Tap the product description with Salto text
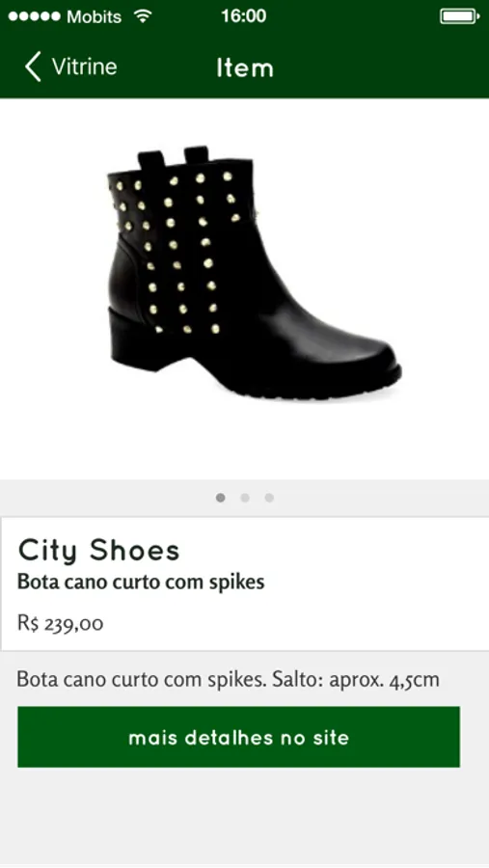 pos(229,679)
